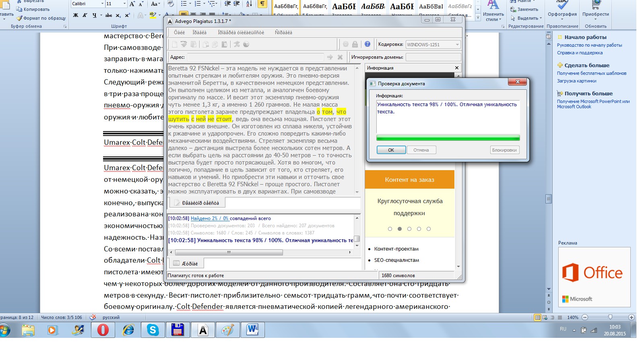
Task: Toggle paragraph marks display in Word
Action: click(x=262, y=4)
